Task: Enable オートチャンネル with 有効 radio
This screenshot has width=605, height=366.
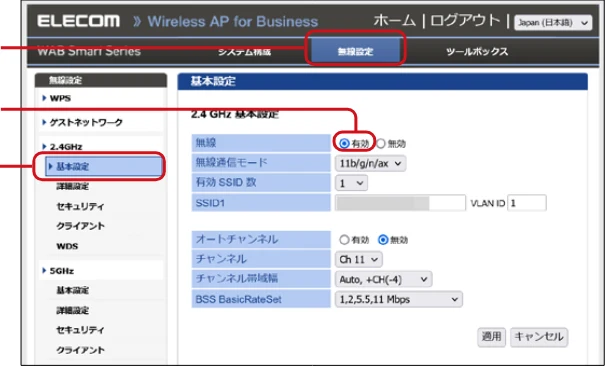Action: click(344, 240)
